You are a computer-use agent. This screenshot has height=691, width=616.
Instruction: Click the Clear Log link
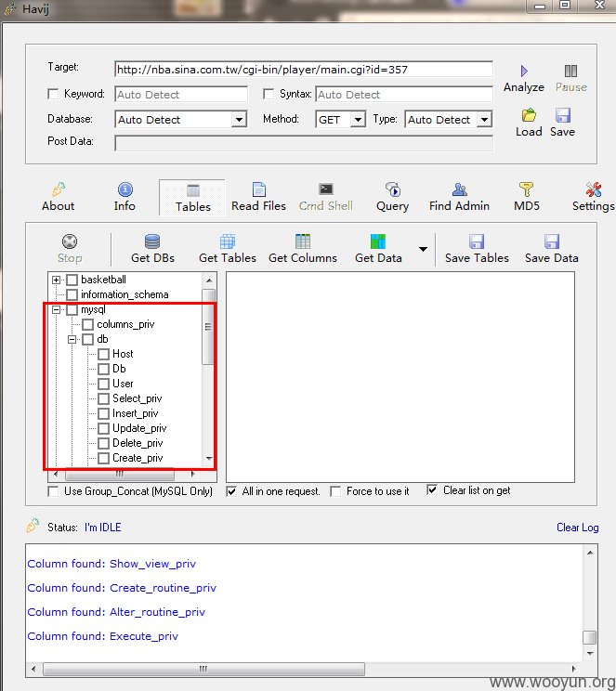click(x=577, y=528)
